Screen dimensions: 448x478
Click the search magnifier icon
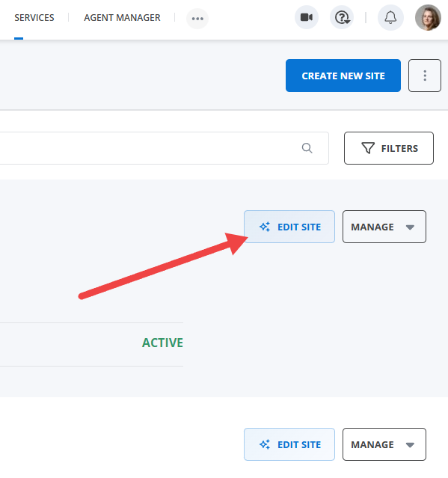point(307,148)
